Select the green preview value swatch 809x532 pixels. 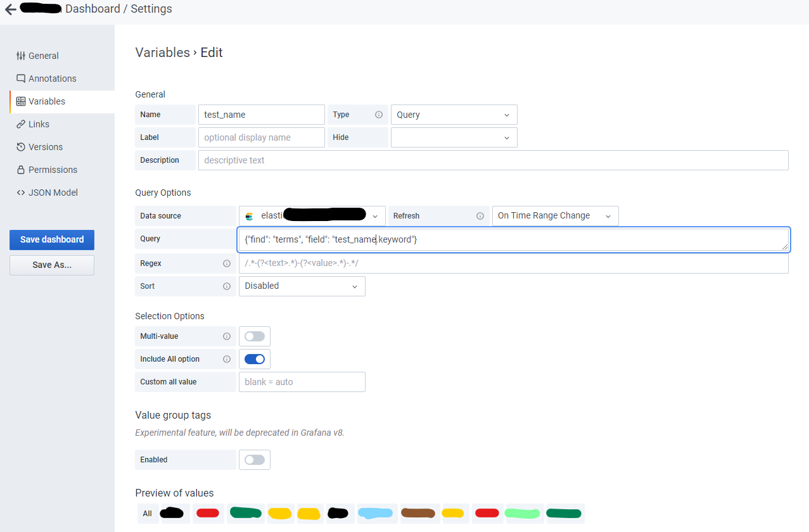point(245,513)
